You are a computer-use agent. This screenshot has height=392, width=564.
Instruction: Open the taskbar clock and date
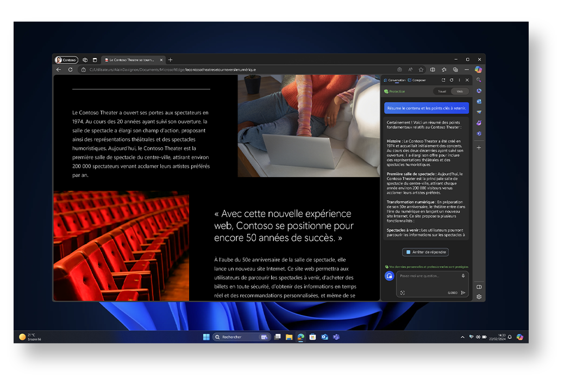(498, 337)
